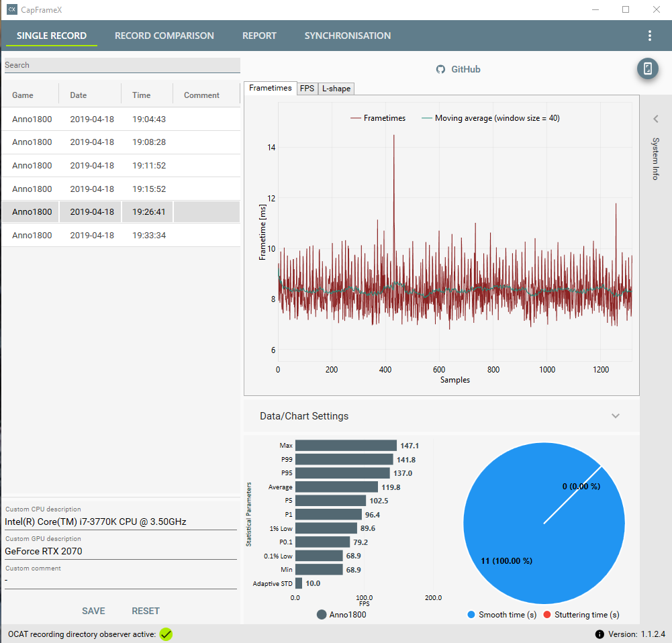Viewport: 672px width, 643px height.
Task: Click the P0.1 79.2 bar
Action: [322, 542]
